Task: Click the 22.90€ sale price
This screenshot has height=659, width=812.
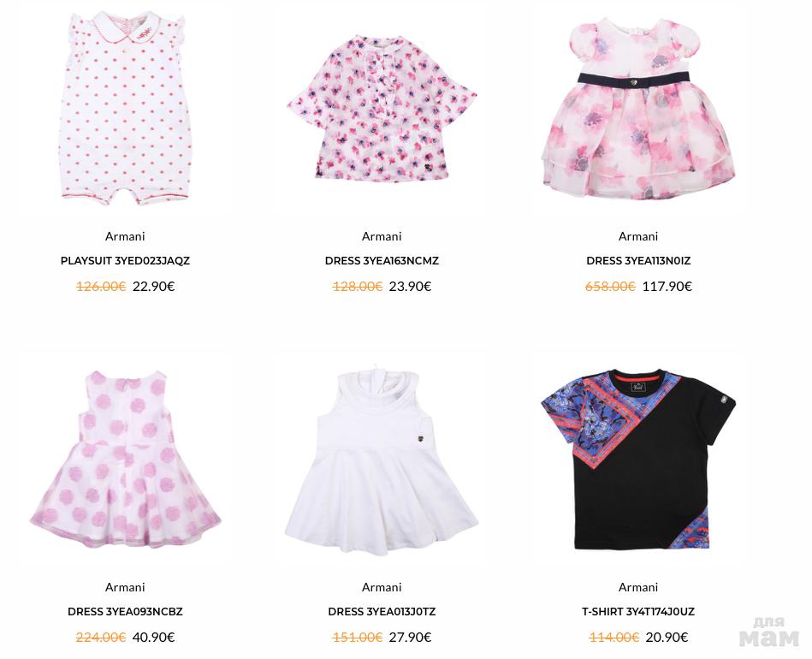Action: (x=153, y=286)
